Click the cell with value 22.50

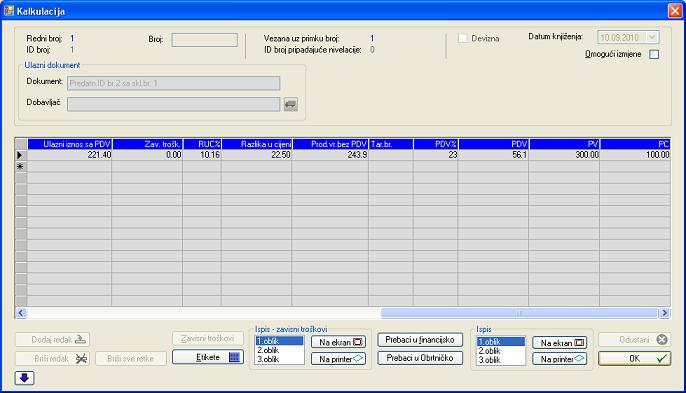click(x=257, y=155)
